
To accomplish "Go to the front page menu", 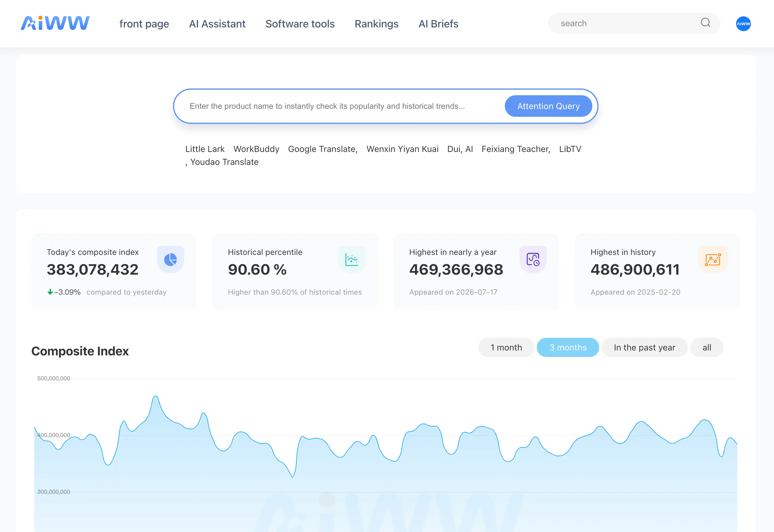I will (x=144, y=24).
